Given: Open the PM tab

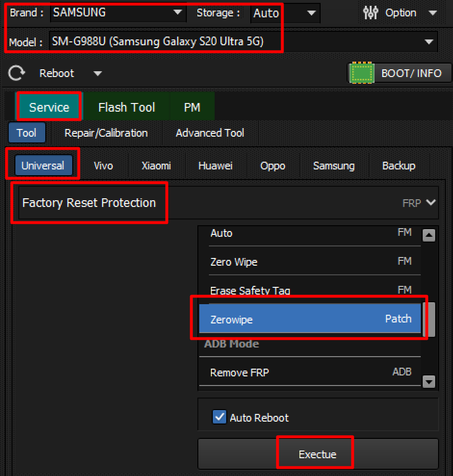Looking at the screenshot, I should [192, 107].
